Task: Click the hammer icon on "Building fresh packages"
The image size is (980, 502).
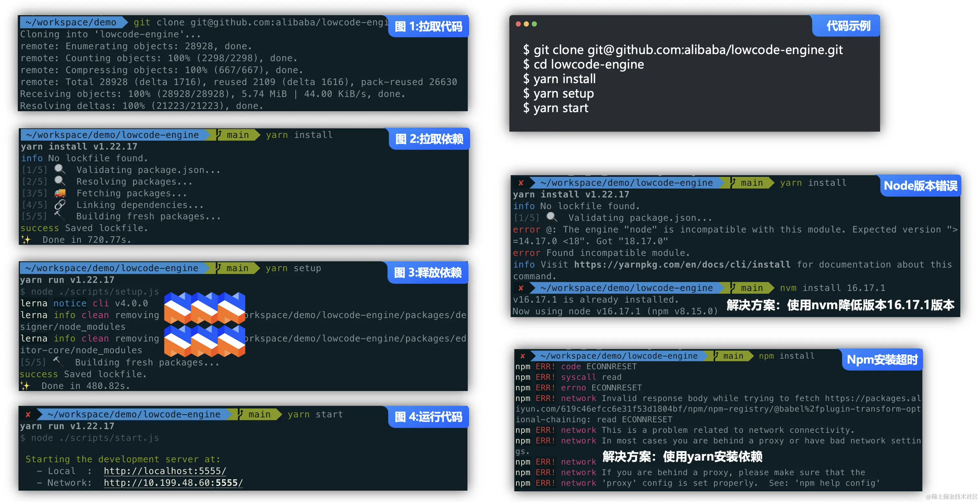Action: click(x=59, y=216)
